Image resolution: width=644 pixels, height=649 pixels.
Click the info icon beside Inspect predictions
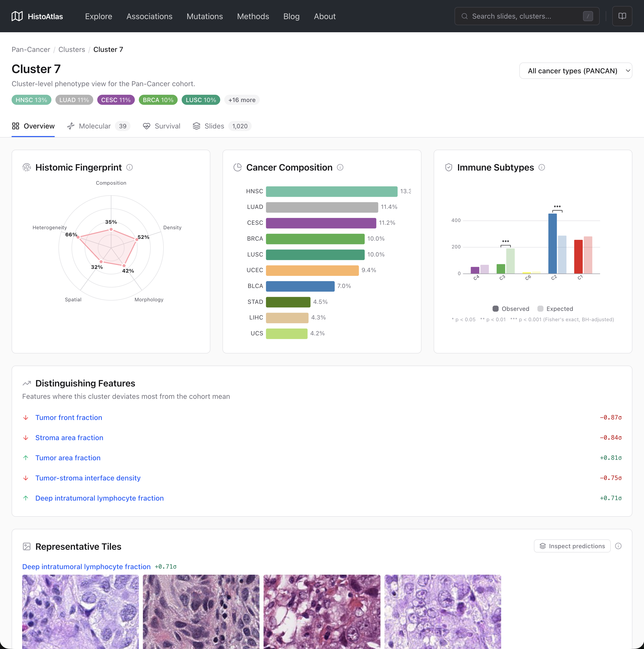pyautogui.click(x=619, y=546)
